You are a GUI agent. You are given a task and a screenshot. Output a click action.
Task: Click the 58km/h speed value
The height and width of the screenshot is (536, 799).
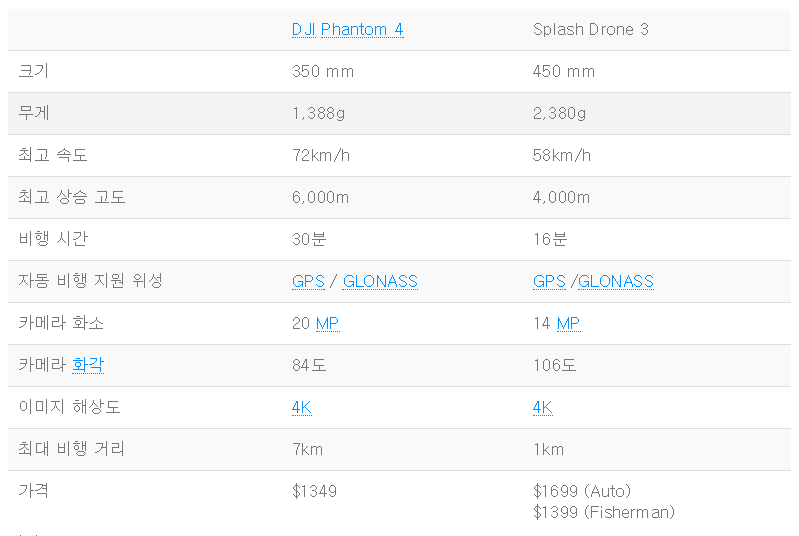coord(562,155)
